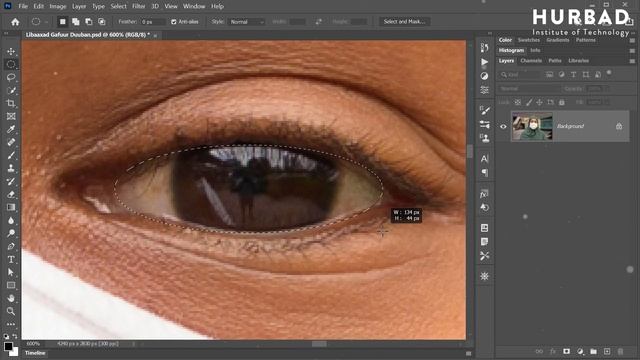The height and width of the screenshot is (360, 640).
Task: Select the Brush tool
Action: (x=11, y=156)
